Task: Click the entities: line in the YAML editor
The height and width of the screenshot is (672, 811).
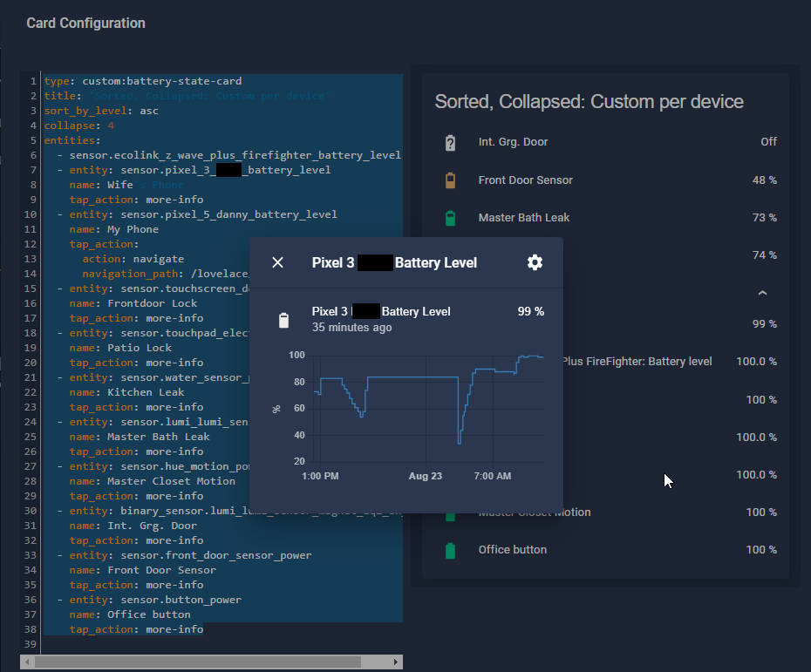Action: [72, 140]
